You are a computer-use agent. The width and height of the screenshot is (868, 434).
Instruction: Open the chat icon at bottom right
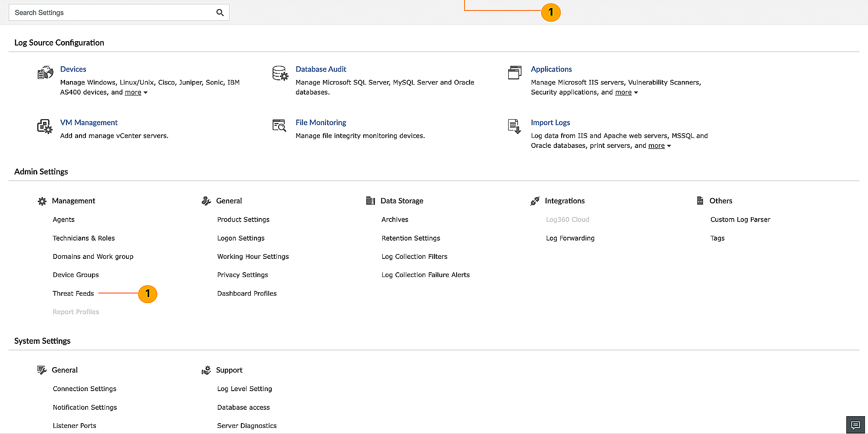click(x=855, y=425)
